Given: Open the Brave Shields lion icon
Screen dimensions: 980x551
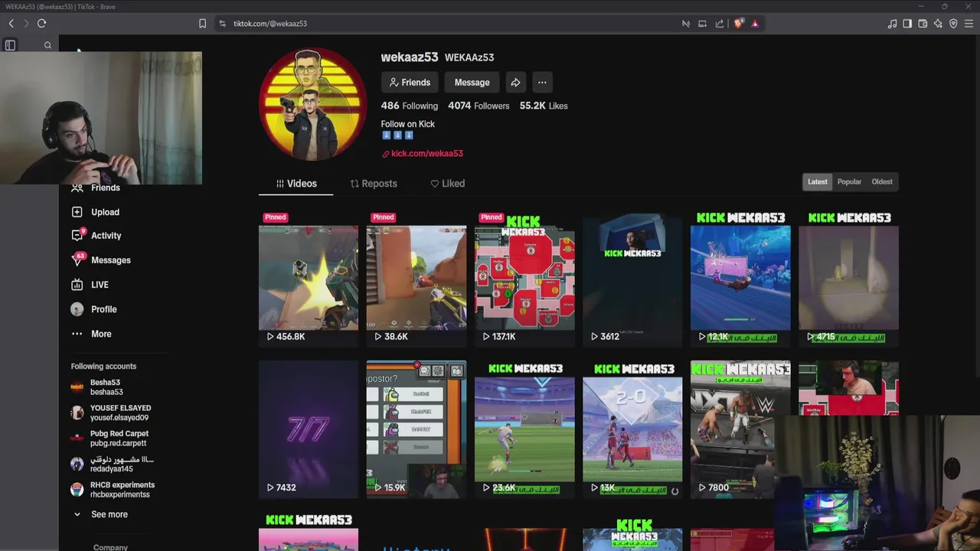Looking at the screenshot, I should pyautogui.click(x=738, y=24).
